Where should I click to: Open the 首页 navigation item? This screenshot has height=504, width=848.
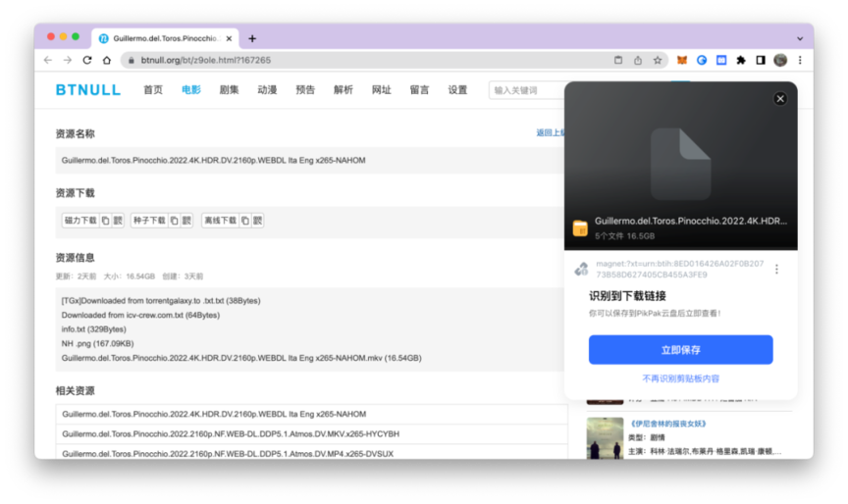(153, 89)
